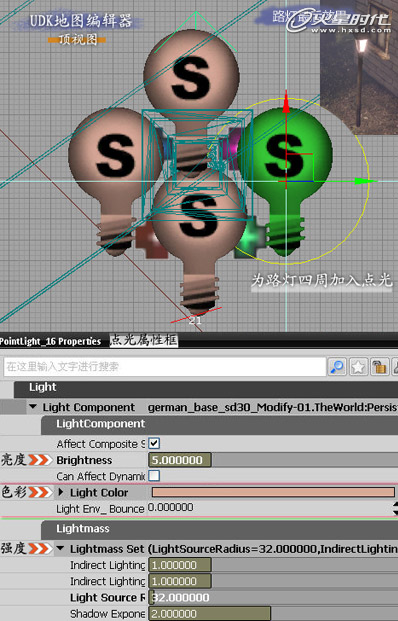Click the magnifier search icon in properties
This screenshot has height=621, width=398.
point(337,367)
